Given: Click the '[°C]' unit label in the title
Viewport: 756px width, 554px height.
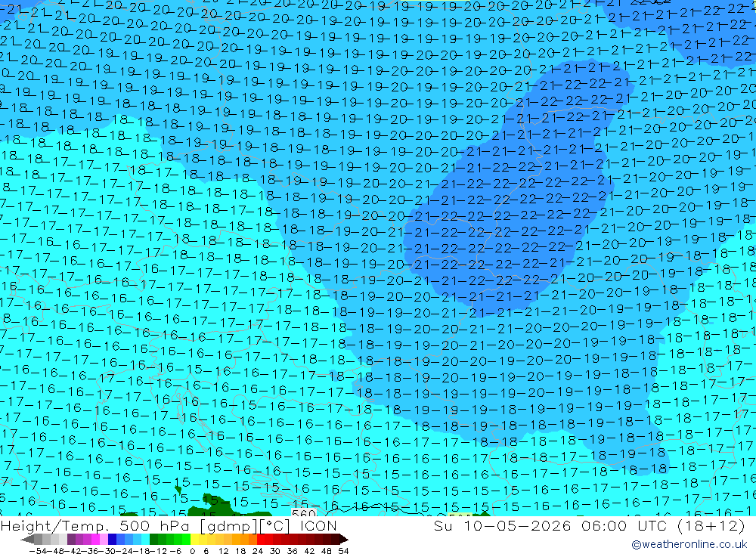Looking at the screenshot, I should click(x=275, y=526).
